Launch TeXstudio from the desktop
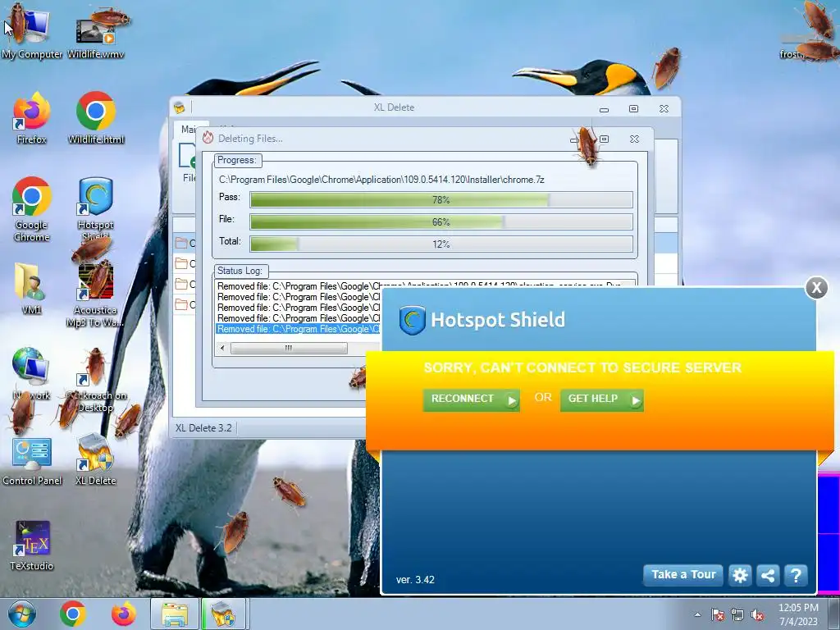Image resolution: width=840 pixels, height=630 pixels. (x=32, y=546)
